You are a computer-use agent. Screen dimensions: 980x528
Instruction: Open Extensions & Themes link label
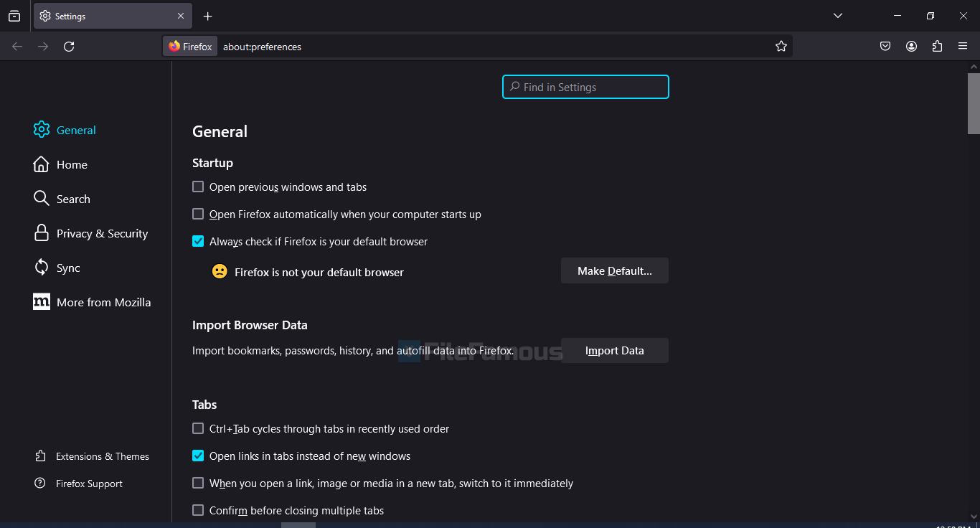click(x=103, y=456)
